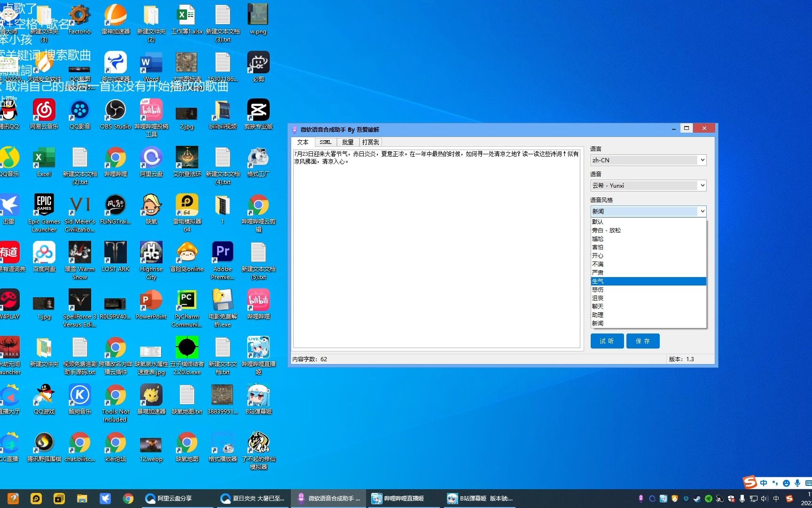Select 默认 in the style list
The width and height of the screenshot is (812, 508).
click(x=648, y=222)
